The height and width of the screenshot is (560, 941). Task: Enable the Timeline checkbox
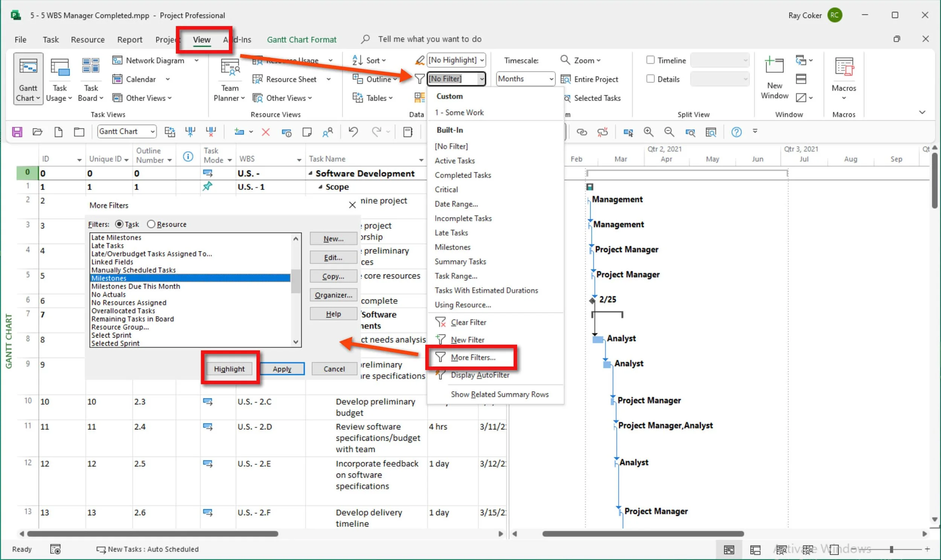[x=650, y=60]
